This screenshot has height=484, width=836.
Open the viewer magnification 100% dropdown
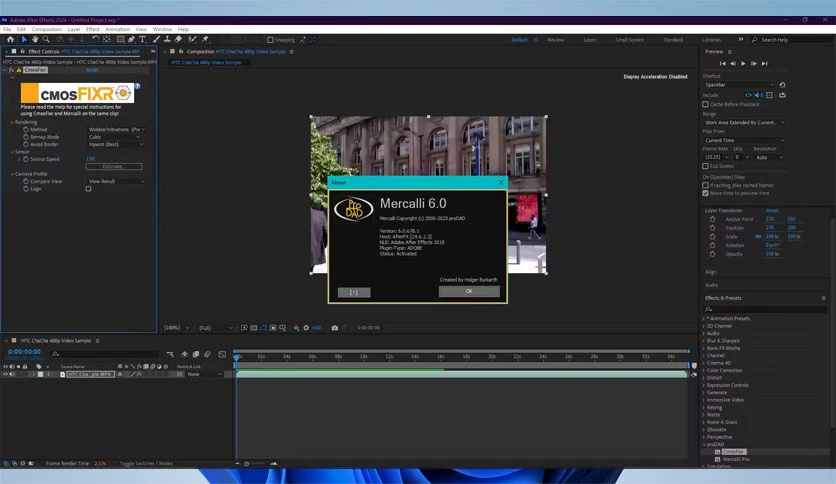[176, 328]
